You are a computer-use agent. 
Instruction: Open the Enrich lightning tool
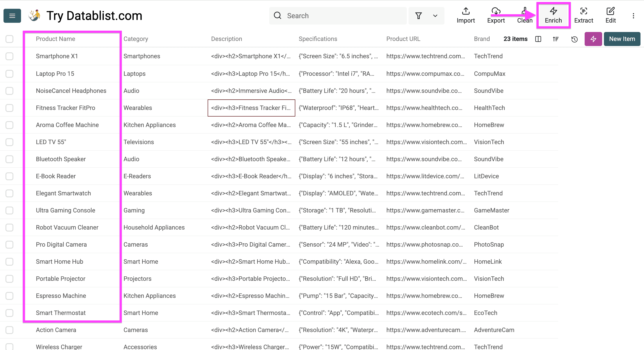[x=553, y=16]
